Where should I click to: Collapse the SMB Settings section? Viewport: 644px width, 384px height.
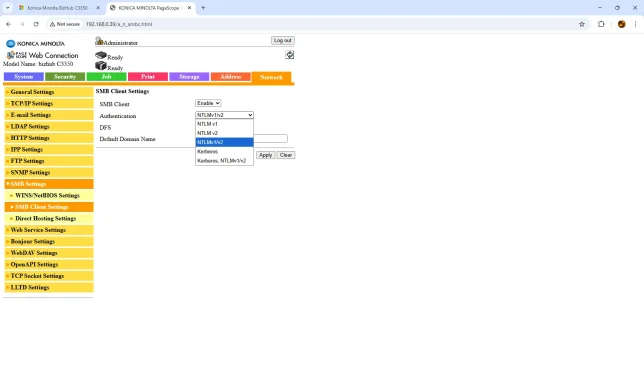49,184
